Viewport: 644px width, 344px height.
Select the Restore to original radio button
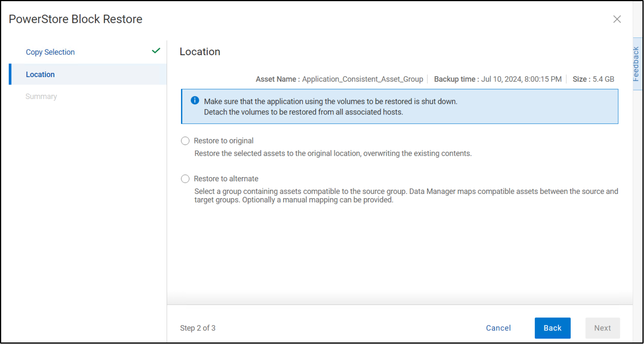[x=185, y=141]
